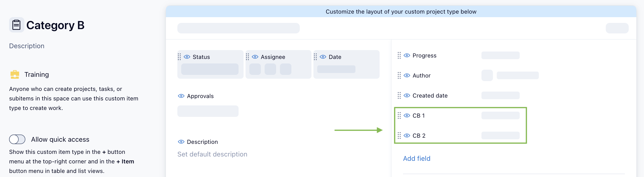Enable the Allow quick access switch
The width and height of the screenshot is (644, 177).
pyautogui.click(x=17, y=139)
